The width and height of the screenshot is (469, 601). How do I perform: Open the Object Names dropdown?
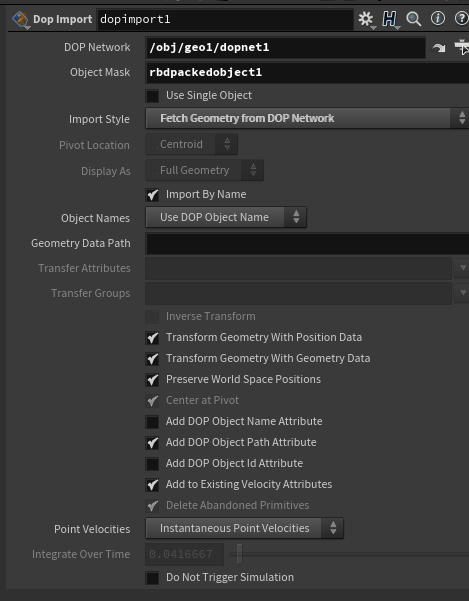226,217
